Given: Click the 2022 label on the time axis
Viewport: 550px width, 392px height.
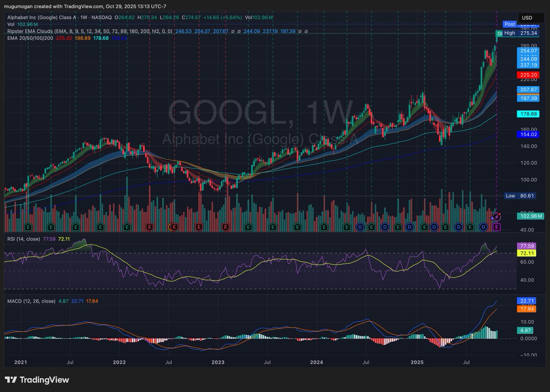Looking at the screenshot, I should [119, 362].
